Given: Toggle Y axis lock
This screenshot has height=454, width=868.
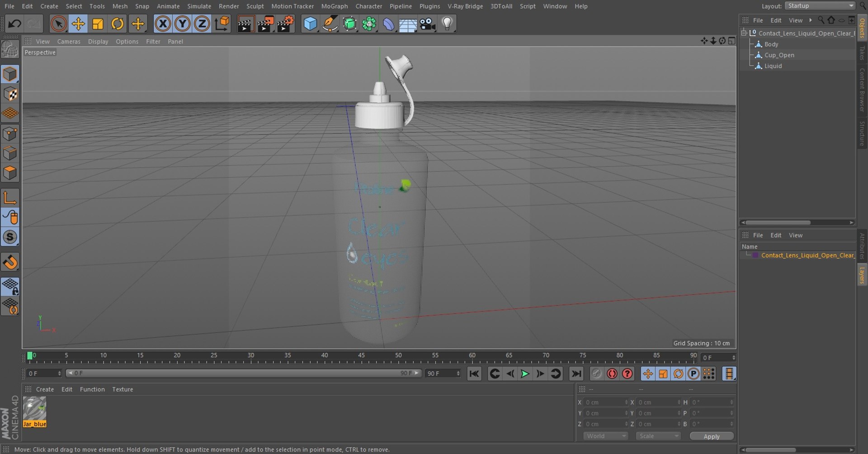Looking at the screenshot, I should (x=182, y=24).
